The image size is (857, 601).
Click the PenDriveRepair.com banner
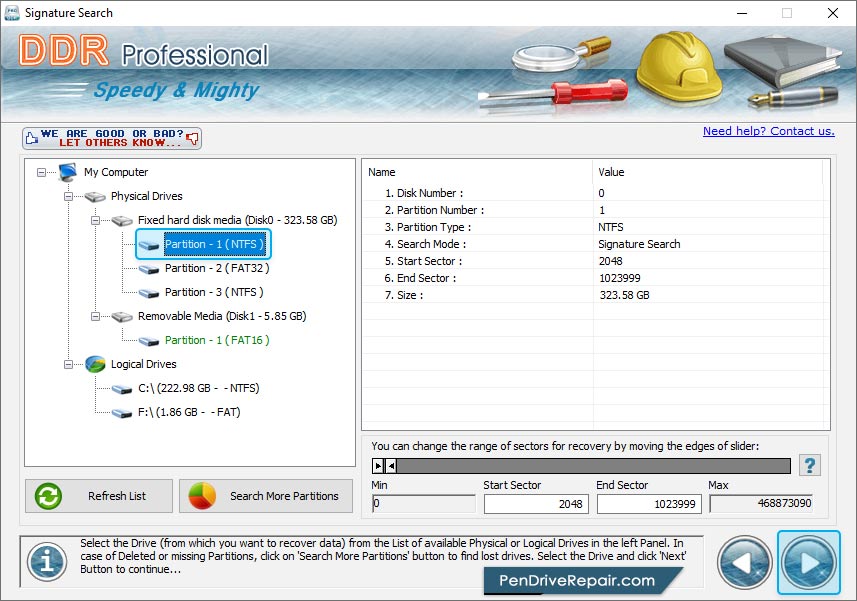(581, 581)
